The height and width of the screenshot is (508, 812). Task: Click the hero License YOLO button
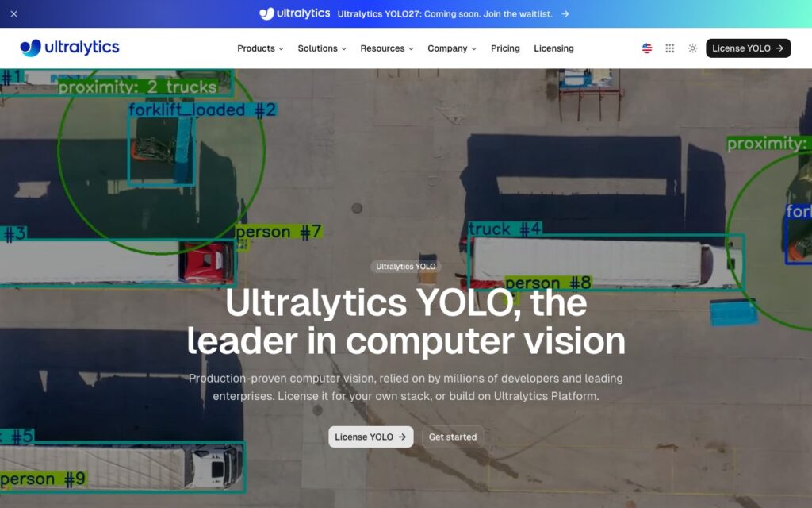point(371,437)
